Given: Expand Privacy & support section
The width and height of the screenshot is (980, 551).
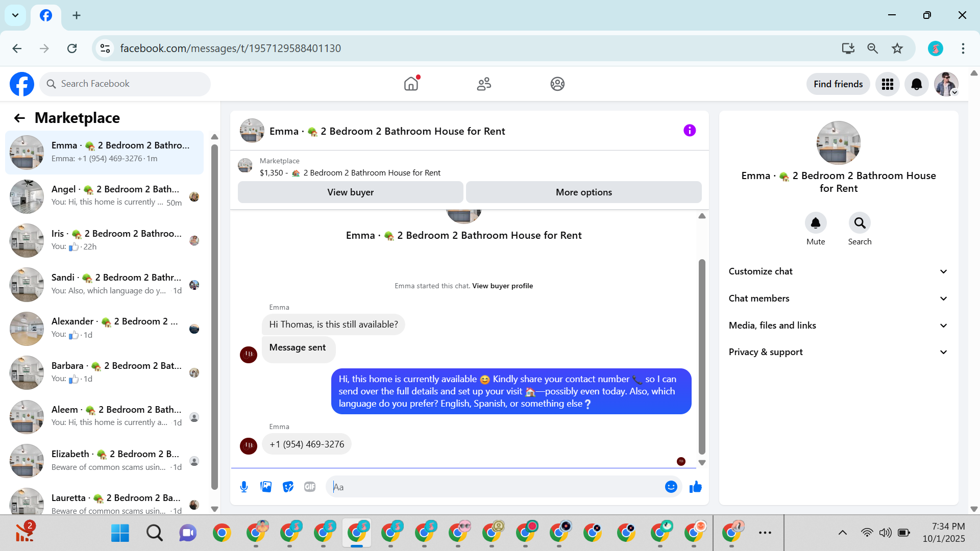Looking at the screenshot, I should (839, 352).
